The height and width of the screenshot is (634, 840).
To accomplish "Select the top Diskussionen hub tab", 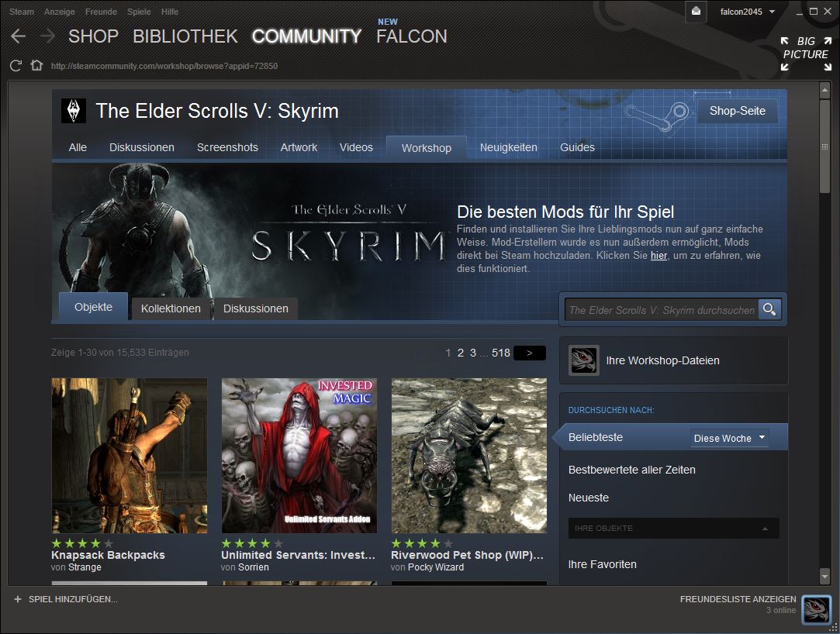I will 142,147.
